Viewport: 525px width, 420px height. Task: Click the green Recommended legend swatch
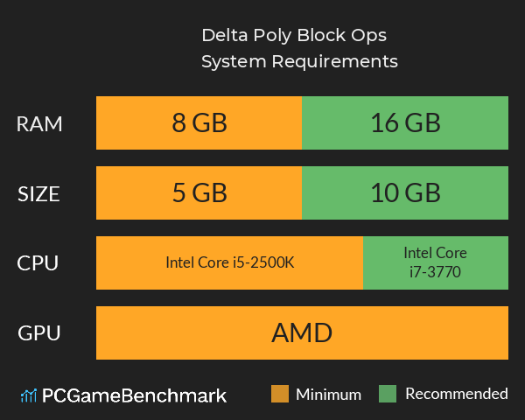(388, 394)
